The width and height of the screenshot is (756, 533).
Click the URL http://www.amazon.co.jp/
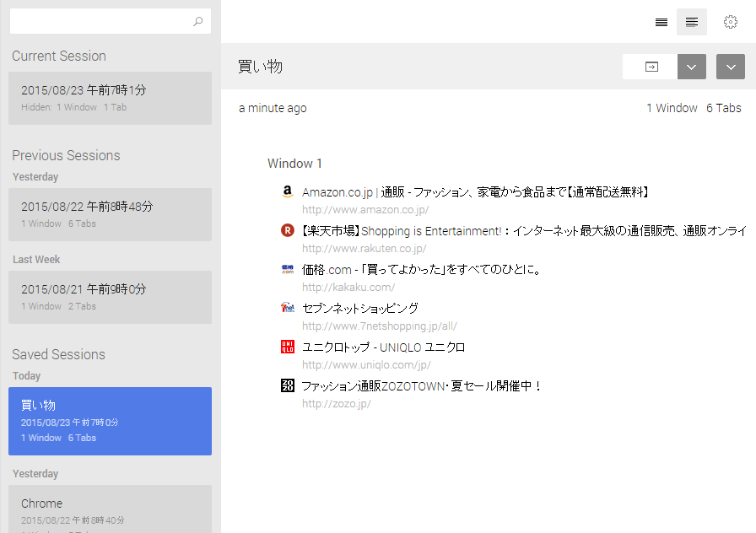[x=365, y=210]
